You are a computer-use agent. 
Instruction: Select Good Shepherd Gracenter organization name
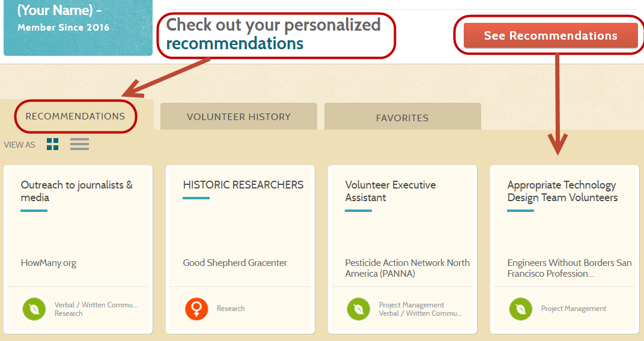[x=235, y=262]
